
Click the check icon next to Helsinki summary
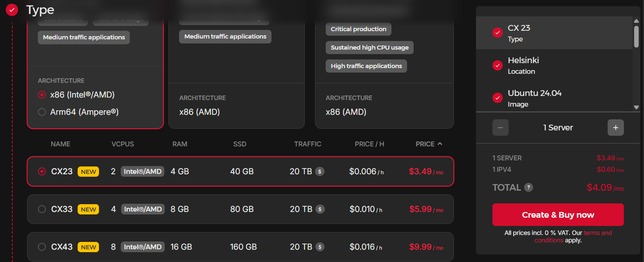[497, 65]
